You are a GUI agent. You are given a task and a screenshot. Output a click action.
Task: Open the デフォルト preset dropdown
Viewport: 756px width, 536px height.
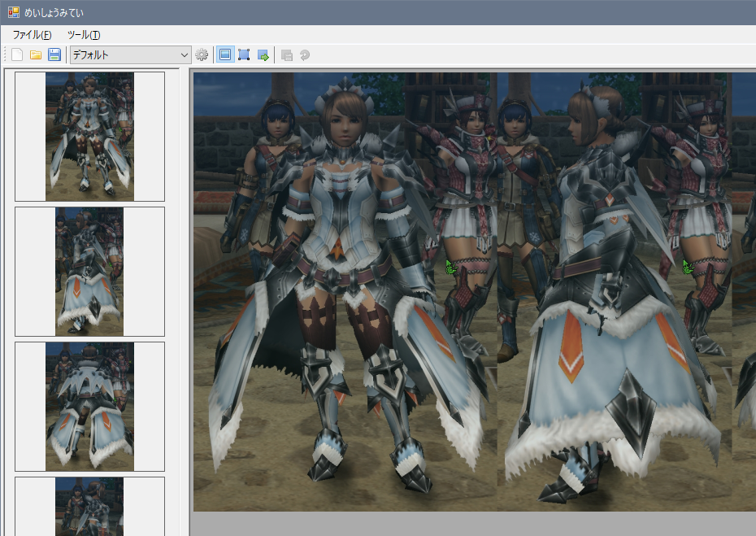click(131, 55)
